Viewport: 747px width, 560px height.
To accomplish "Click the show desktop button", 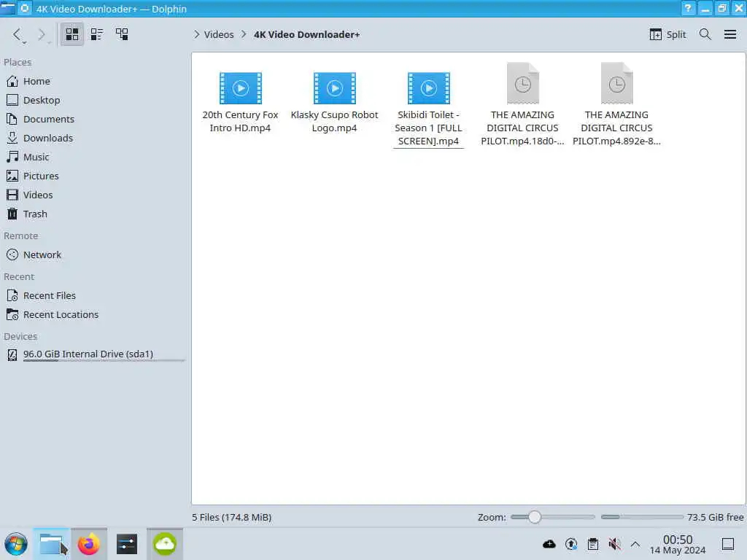I will coord(728,544).
